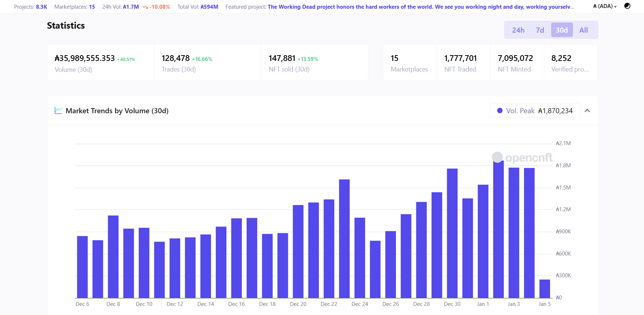The image size is (644, 315).
Task: Click the -10.08% change indicator
Action: 160,7
